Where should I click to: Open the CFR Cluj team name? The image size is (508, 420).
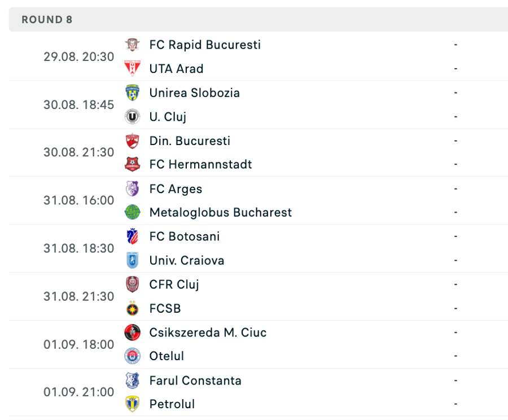[174, 285]
